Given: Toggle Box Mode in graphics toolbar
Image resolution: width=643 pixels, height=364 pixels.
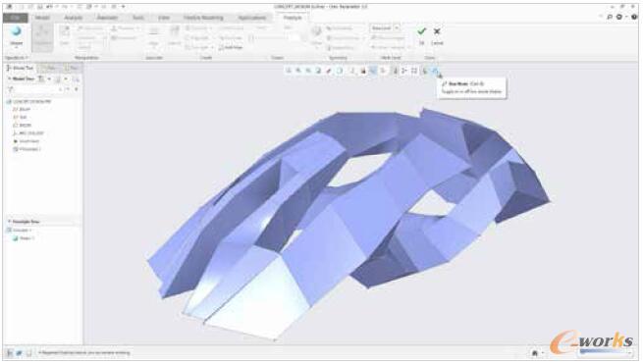Looking at the screenshot, I should pos(436,71).
